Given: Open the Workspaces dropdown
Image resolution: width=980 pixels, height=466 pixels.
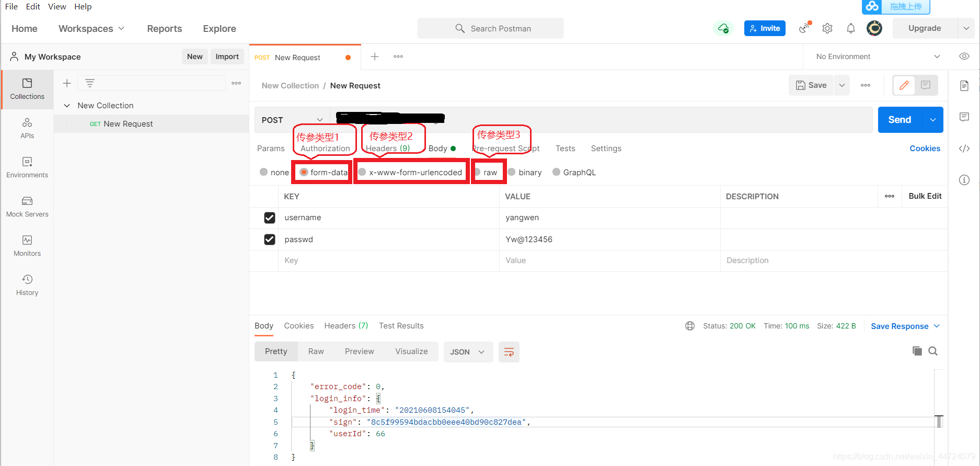Looking at the screenshot, I should (x=91, y=28).
